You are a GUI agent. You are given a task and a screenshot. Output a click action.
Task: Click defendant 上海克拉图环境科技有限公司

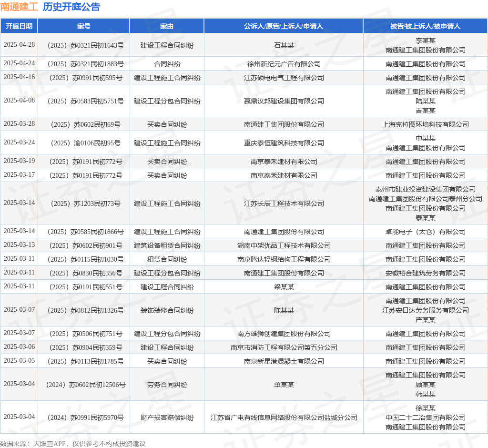pyautogui.click(x=426, y=124)
